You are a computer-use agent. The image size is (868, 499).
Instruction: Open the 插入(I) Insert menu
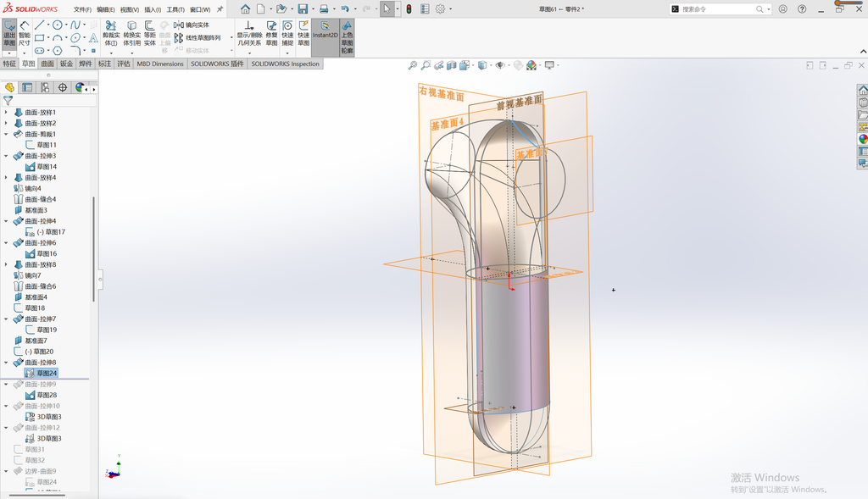(x=153, y=9)
